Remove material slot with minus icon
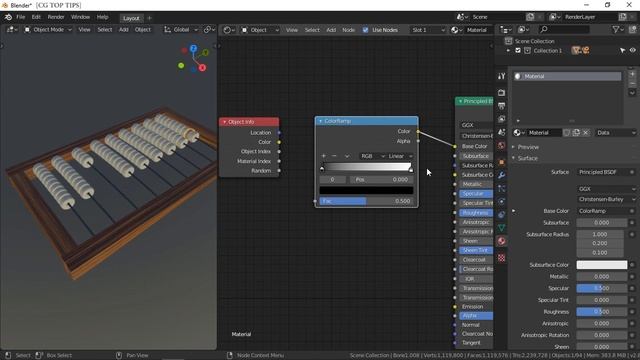 click(632, 83)
